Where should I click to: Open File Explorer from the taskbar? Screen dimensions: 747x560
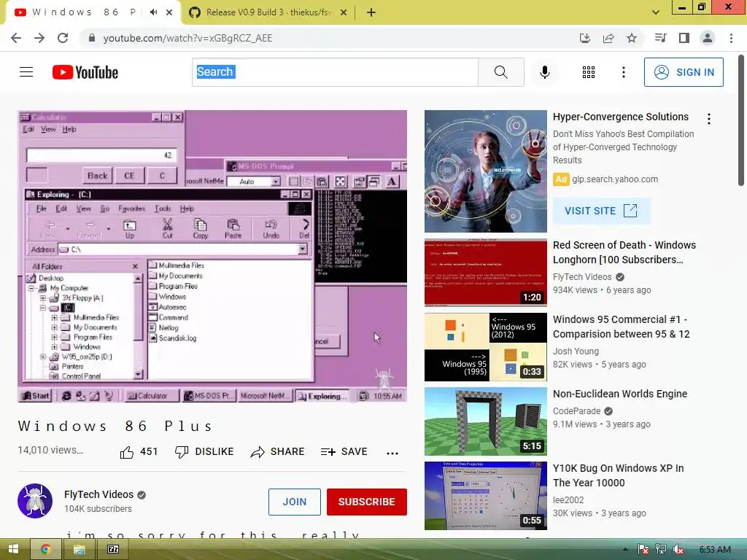click(79, 549)
